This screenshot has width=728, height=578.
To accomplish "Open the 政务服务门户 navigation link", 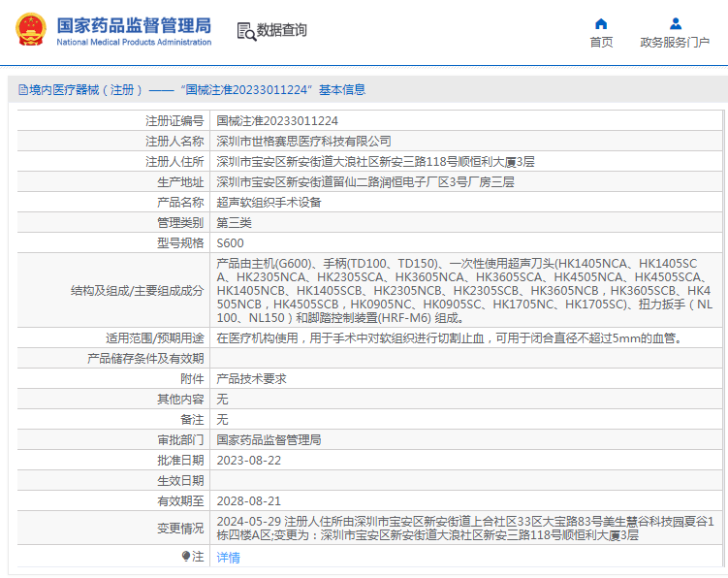I will tap(675, 43).
